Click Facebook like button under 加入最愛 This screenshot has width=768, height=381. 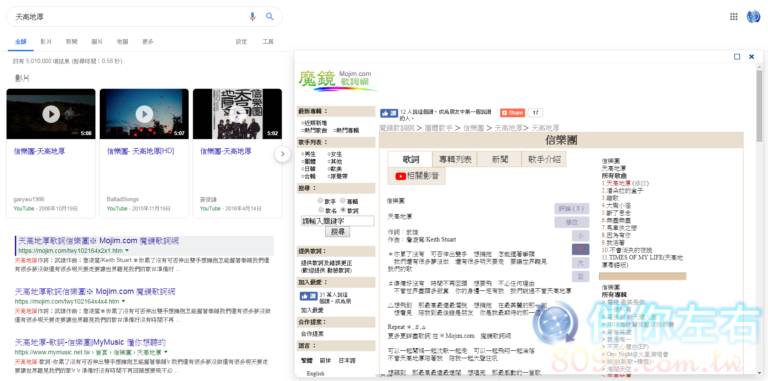(x=308, y=296)
